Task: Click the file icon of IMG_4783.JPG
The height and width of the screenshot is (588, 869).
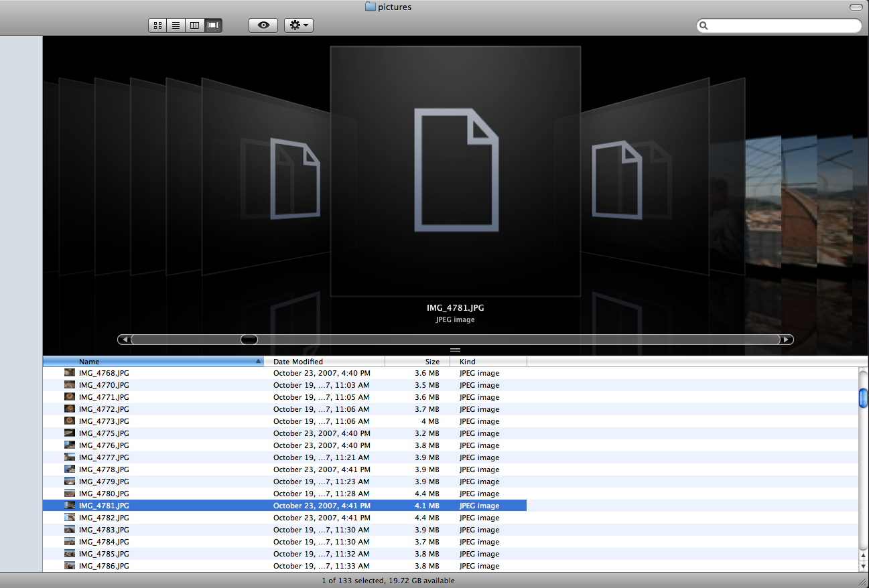Action: (x=70, y=530)
